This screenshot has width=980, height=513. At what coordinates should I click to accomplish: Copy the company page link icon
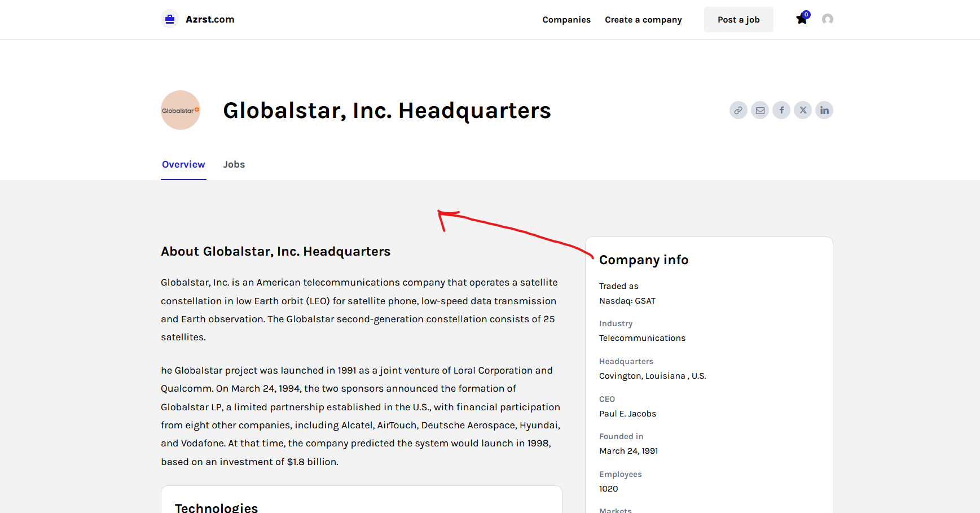(739, 110)
